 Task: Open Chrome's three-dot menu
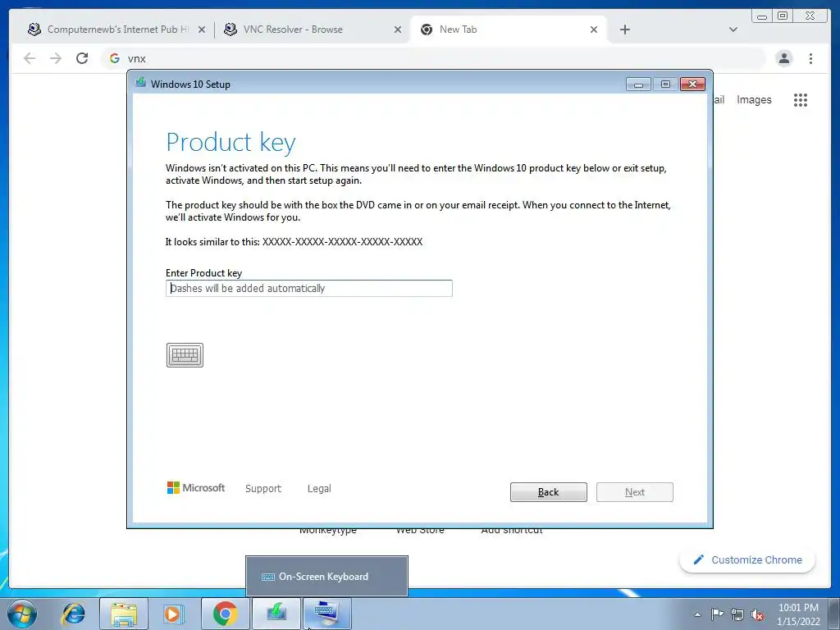pos(810,58)
